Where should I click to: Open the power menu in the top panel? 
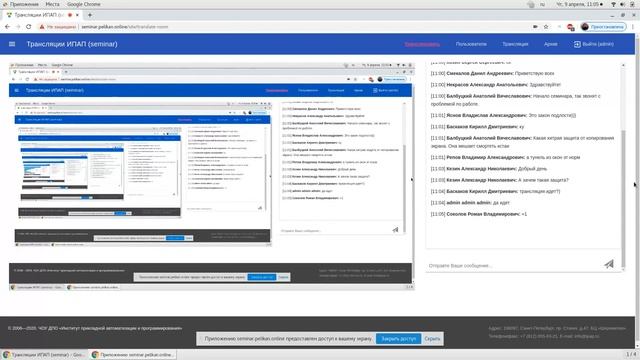[633, 4]
